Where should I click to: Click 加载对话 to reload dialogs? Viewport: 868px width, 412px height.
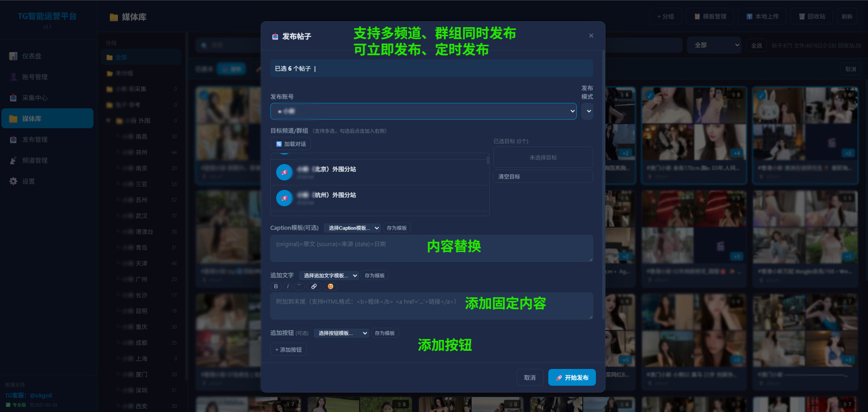click(x=291, y=144)
